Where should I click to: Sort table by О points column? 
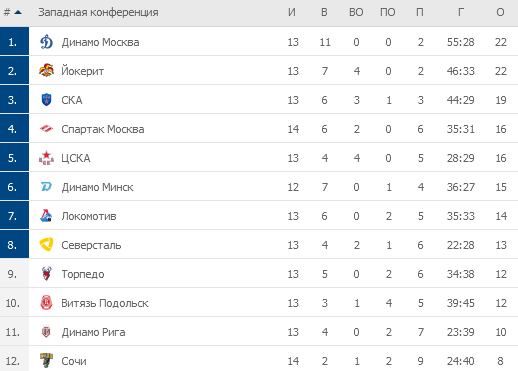click(500, 12)
